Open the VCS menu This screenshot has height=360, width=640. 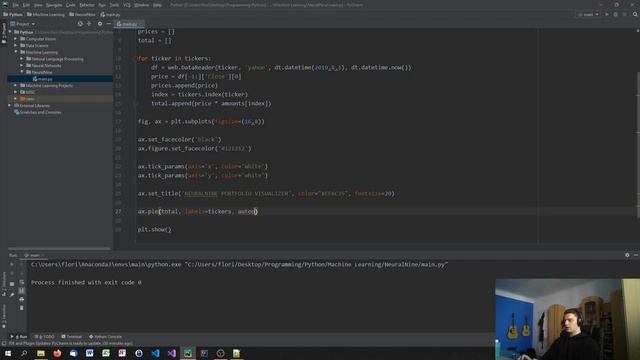click(127, 5)
